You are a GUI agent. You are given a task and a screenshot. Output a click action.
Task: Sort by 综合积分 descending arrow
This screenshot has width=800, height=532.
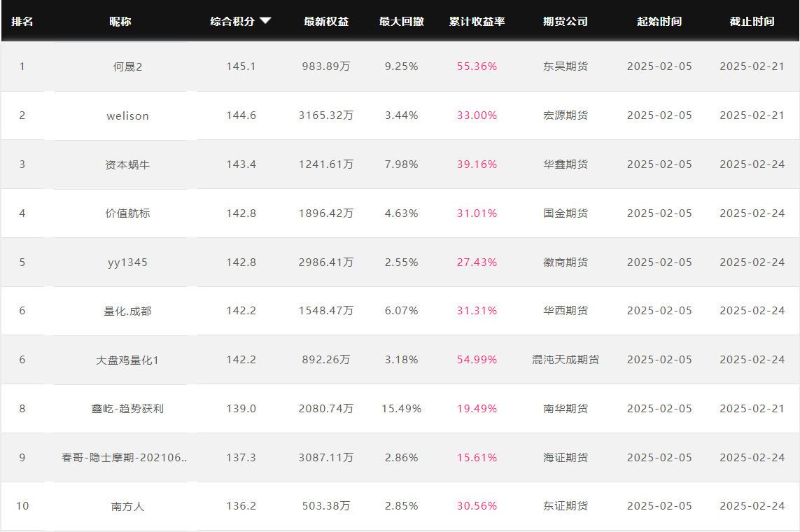265,21
